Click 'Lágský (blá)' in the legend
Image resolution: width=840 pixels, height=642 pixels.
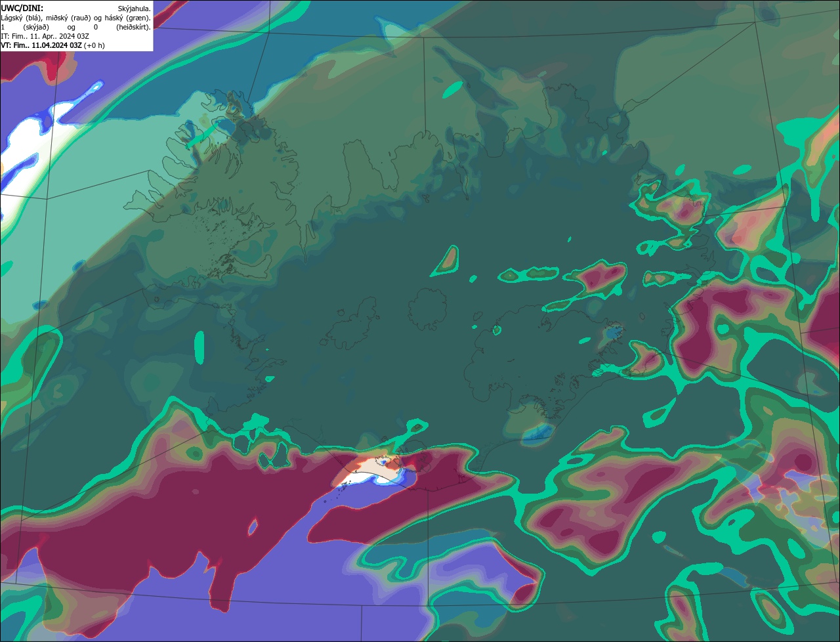click(x=20, y=18)
